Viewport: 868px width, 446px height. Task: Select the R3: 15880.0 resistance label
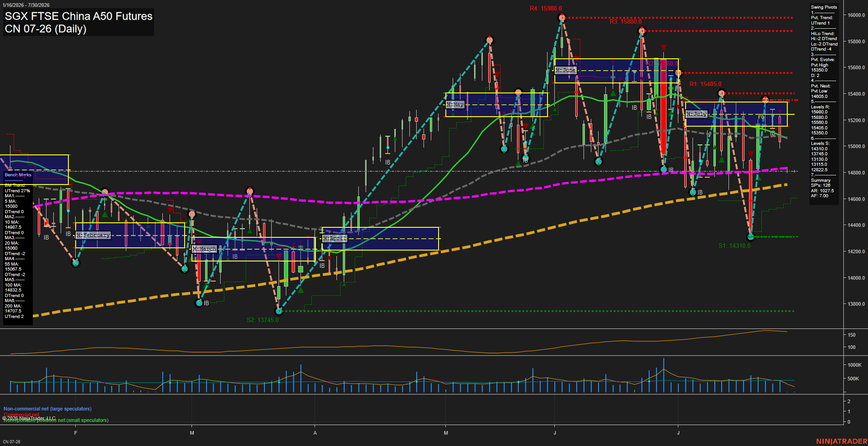point(625,22)
